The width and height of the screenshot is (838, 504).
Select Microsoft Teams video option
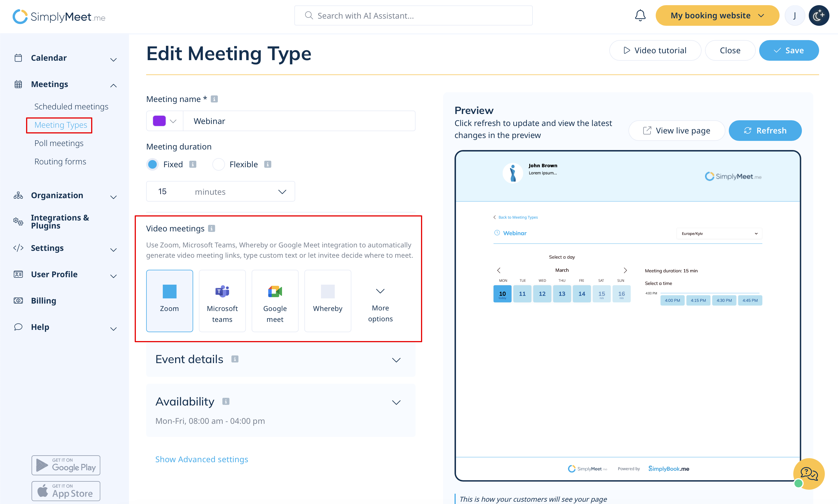(222, 301)
